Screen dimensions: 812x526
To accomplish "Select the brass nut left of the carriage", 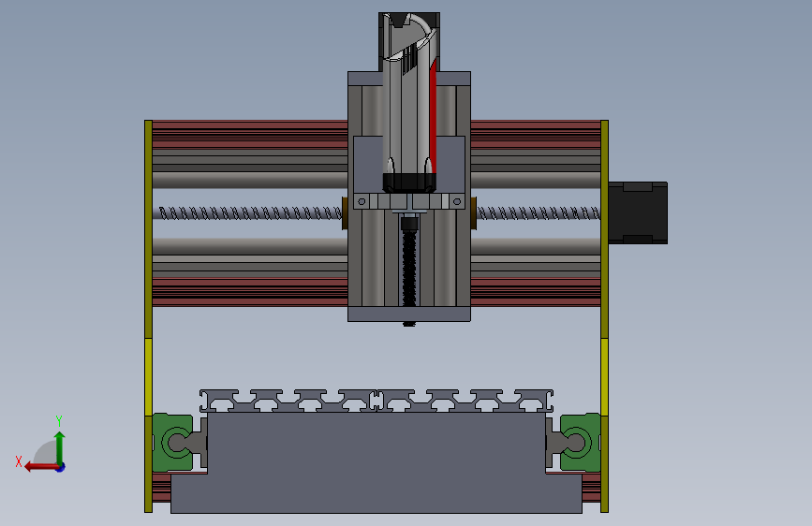I will click(345, 212).
